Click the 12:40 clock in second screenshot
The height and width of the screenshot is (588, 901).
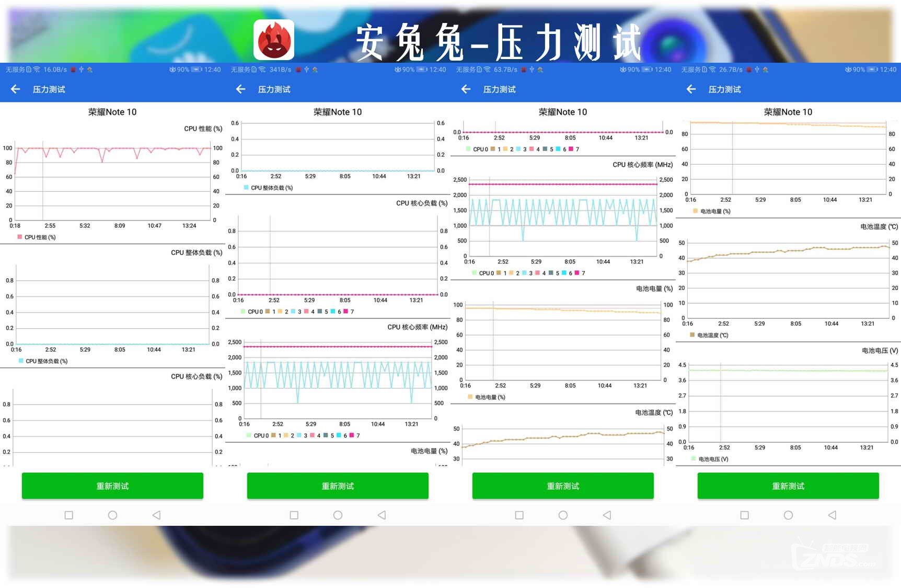(437, 70)
